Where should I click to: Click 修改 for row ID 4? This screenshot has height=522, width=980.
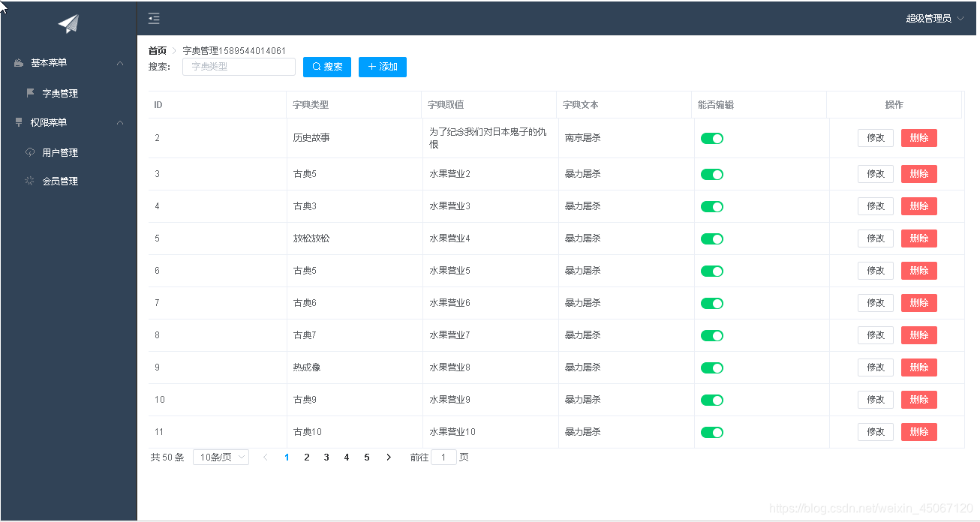[876, 206]
